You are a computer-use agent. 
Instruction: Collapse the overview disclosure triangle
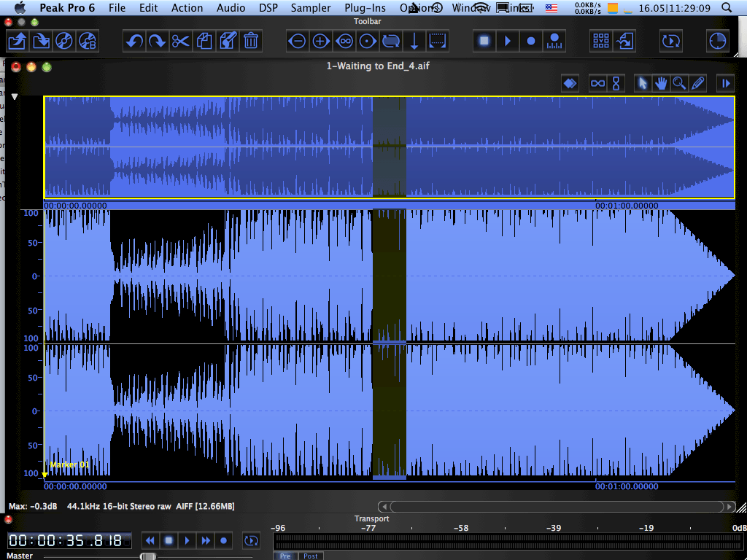coord(15,97)
